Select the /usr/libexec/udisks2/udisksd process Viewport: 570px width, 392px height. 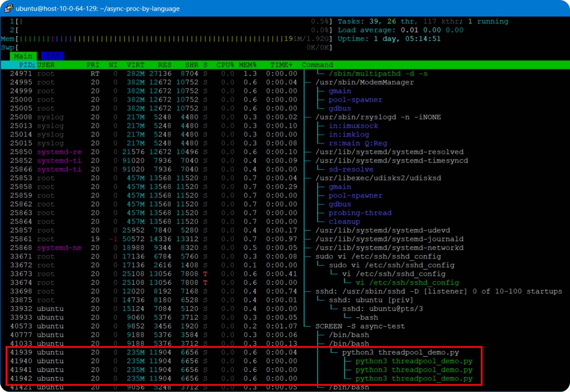click(378, 178)
